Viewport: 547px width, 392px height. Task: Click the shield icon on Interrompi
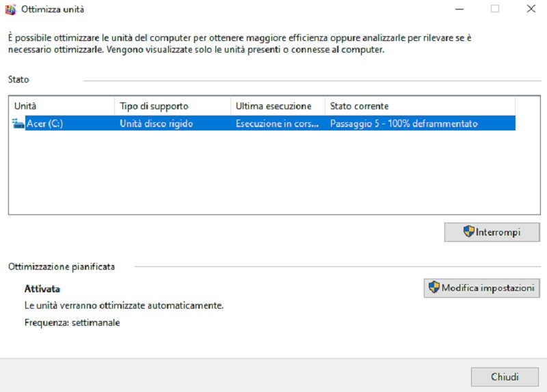pyautogui.click(x=468, y=232)
